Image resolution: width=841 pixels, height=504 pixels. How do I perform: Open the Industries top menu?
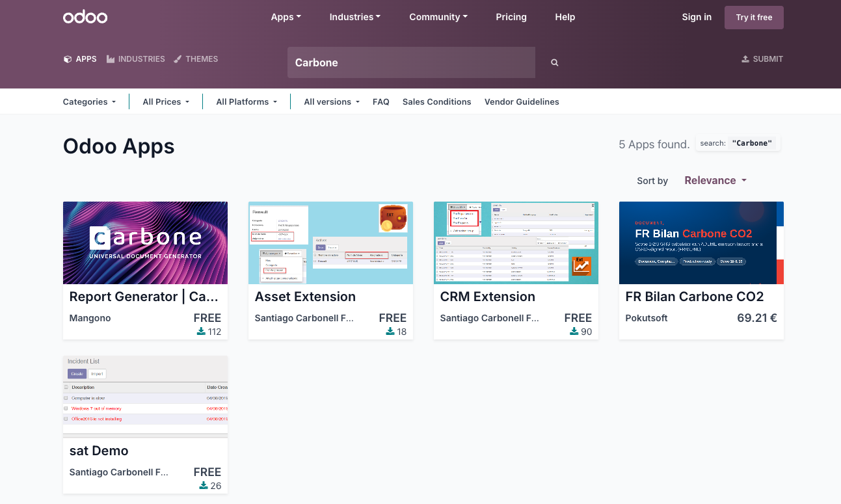point(355,17)
